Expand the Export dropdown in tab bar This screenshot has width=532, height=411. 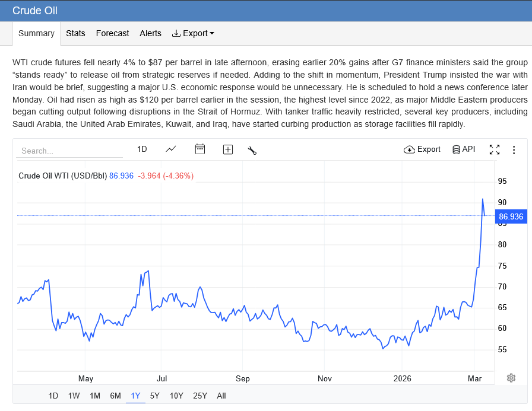pos(193,33)
